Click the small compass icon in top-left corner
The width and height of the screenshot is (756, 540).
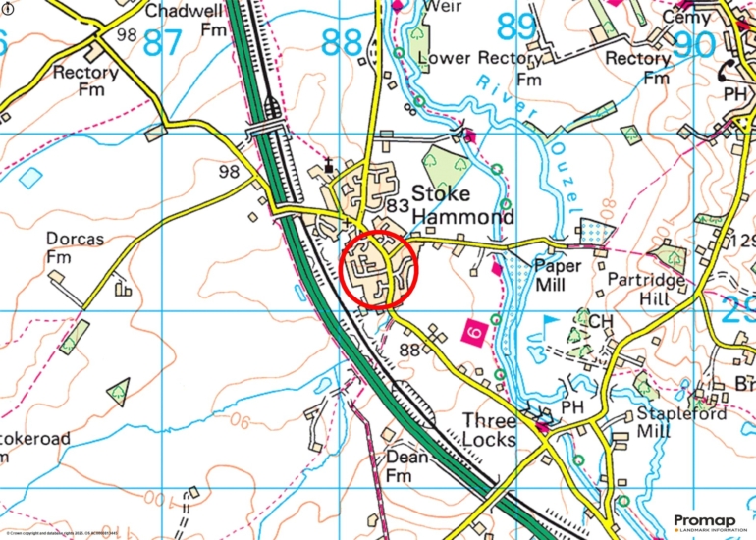click(9, 9)
